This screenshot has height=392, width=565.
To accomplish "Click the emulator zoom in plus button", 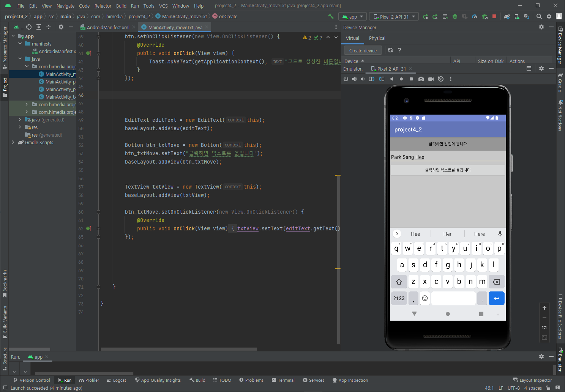I will click(x=544, y=308).
